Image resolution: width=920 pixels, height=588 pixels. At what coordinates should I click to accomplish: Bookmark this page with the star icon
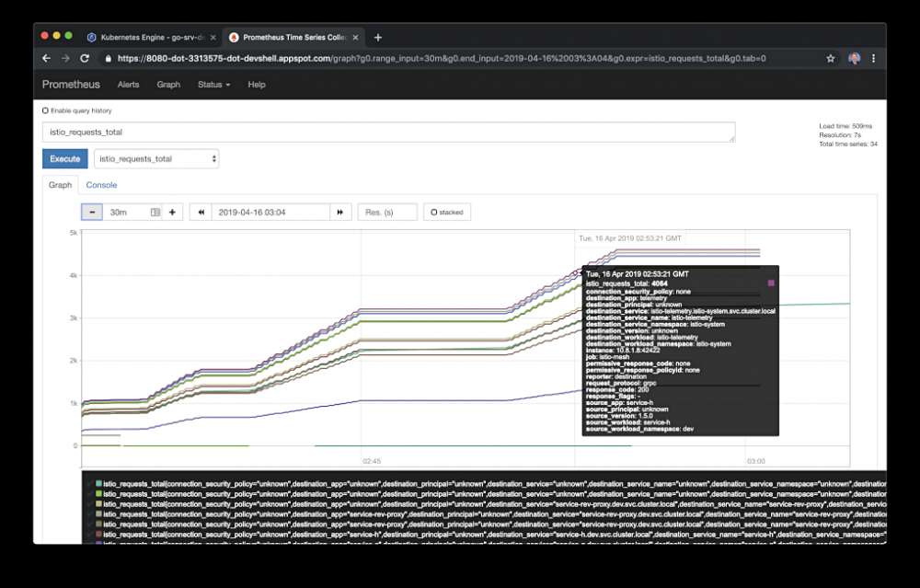tap(831, 58)
